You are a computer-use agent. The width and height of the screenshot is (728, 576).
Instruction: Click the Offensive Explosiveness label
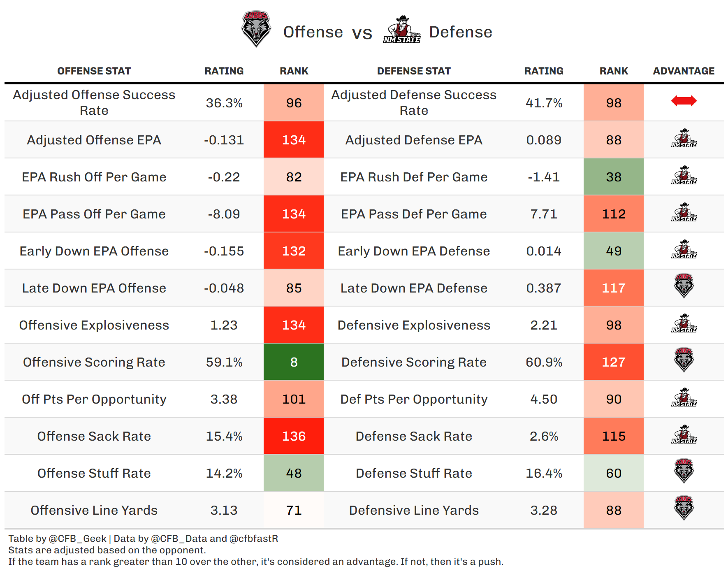click(94, 325)
